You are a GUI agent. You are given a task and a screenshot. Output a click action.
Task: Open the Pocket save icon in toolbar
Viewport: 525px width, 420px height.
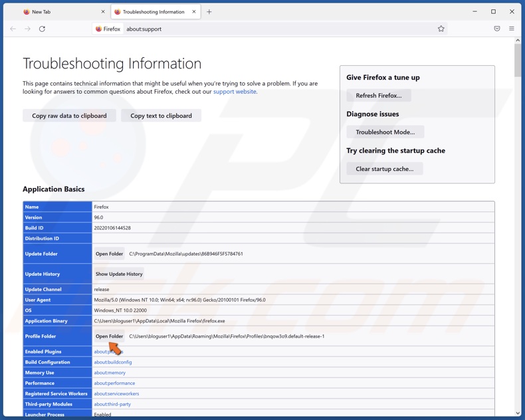[x=496, y=29]
